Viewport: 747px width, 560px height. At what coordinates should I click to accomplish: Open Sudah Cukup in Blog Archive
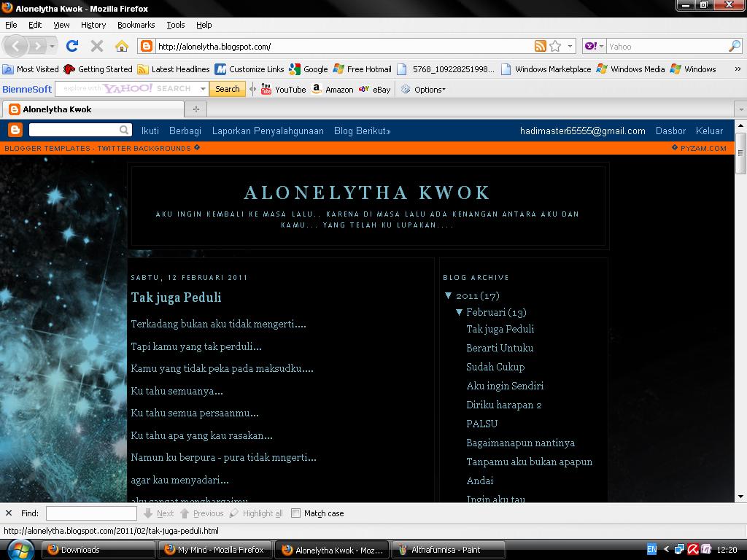[495, 367]
